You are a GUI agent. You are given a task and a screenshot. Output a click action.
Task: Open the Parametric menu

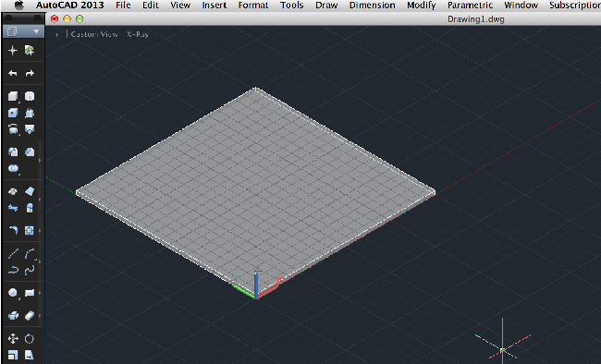470,6
